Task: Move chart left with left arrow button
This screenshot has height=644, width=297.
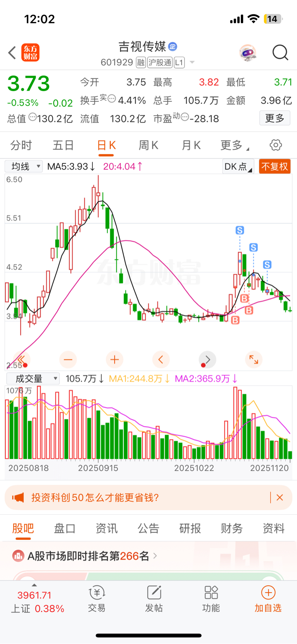Action: pos(161,360)
